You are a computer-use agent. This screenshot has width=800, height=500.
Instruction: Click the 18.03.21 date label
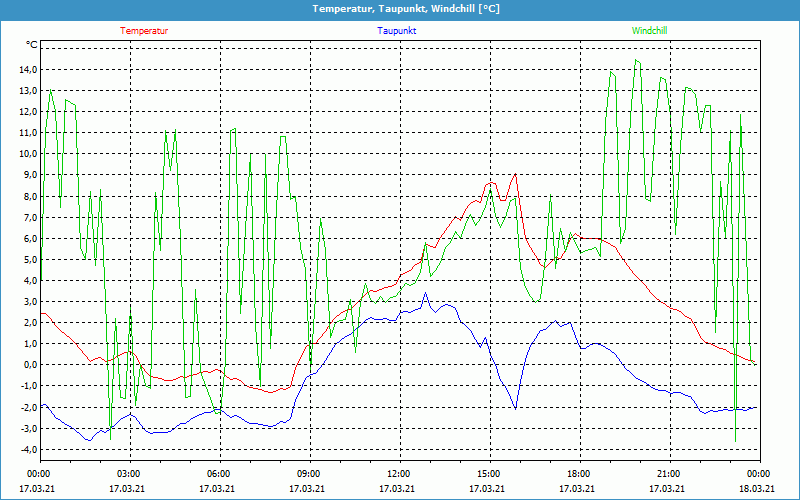point(757,489)
